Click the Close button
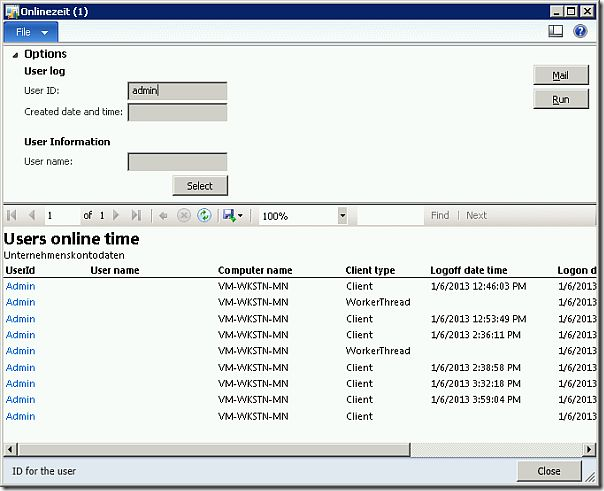Image resolution: width=604 pixels, height=491 pixels. (549, 471)
